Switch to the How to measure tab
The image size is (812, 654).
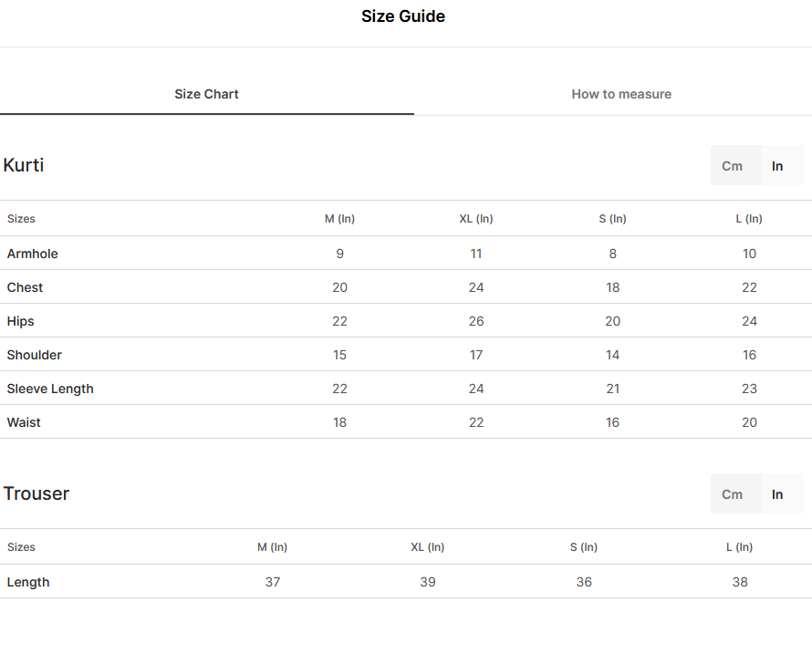[x=621, y=94]
